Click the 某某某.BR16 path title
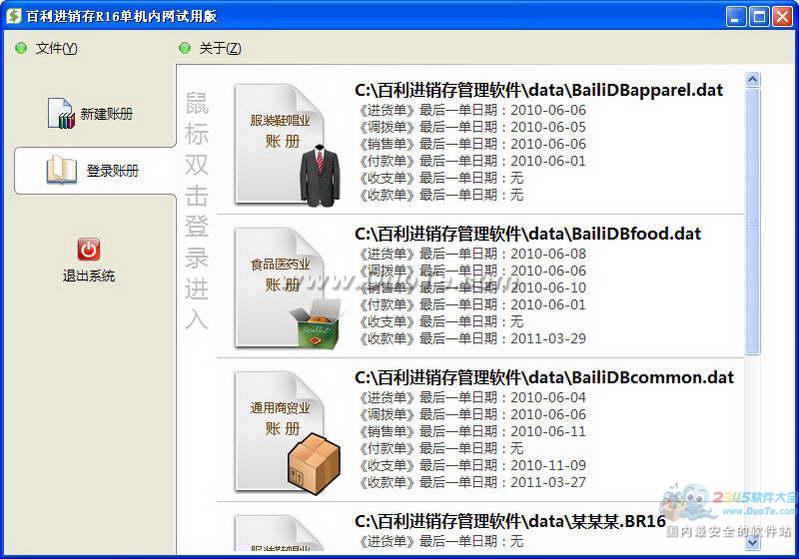 (x=510, y=521)
